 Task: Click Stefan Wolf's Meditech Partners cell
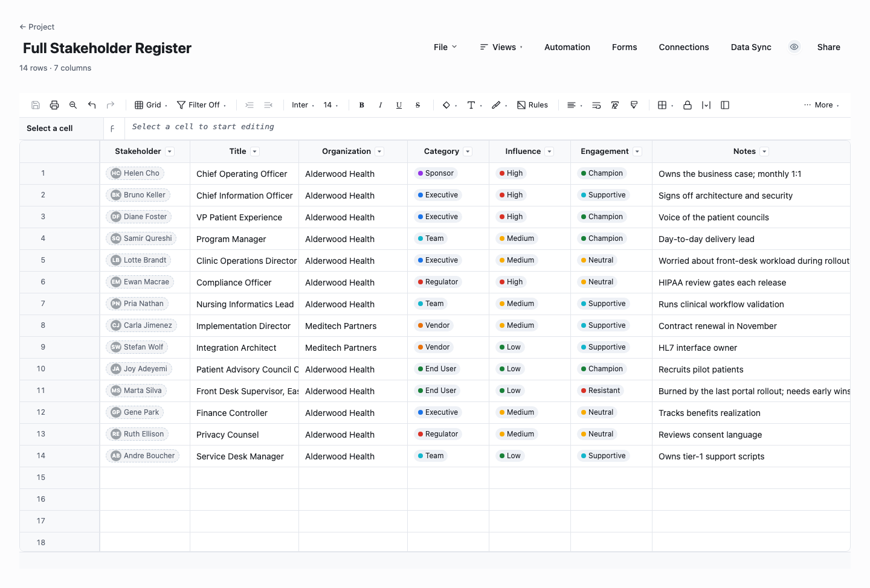coord(353,348)
